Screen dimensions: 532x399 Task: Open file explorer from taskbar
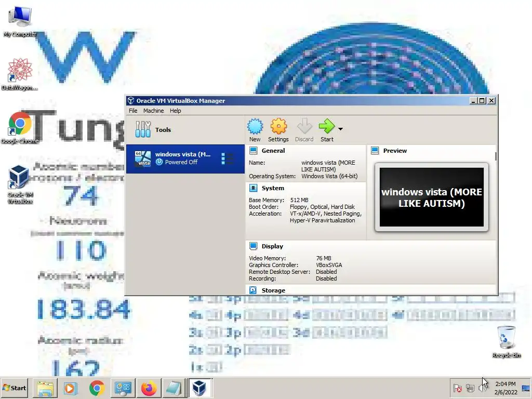point(45,388)
